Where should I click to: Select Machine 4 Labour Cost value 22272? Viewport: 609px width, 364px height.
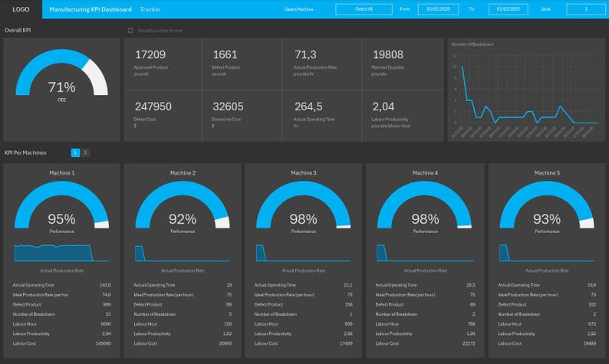(x=469, y=343)
